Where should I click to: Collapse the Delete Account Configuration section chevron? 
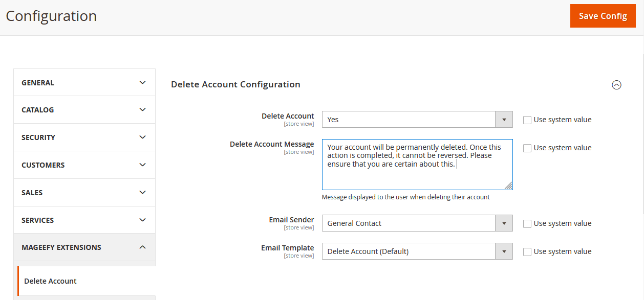[x=617, y=85]
